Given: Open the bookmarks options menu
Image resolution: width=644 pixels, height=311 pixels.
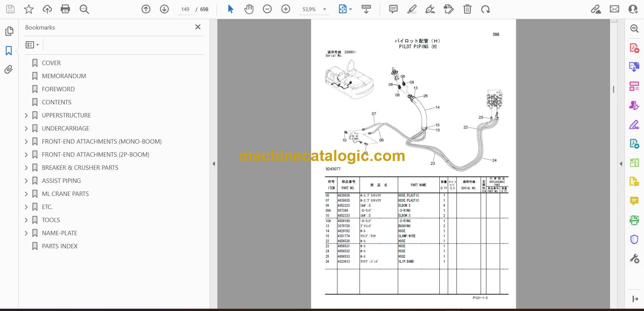Looking at the screenshot, I should 32,45.
